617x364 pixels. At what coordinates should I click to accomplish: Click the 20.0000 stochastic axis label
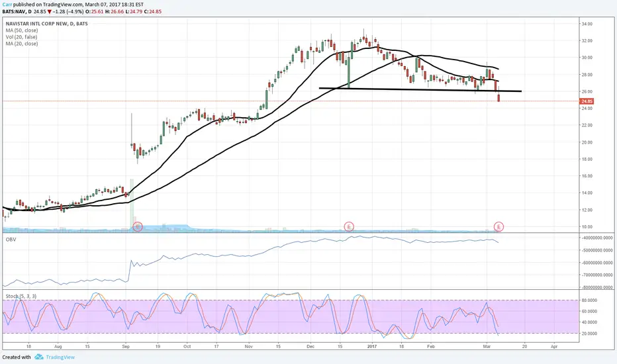(x=589, y=334)
